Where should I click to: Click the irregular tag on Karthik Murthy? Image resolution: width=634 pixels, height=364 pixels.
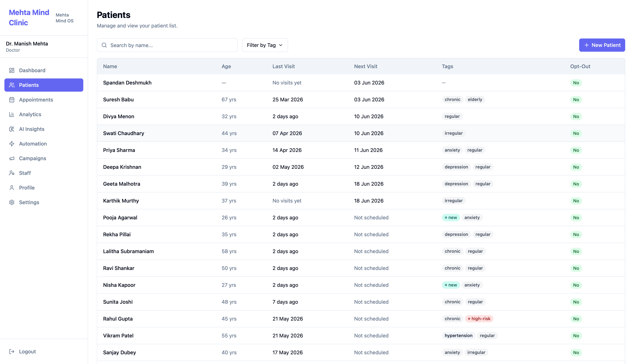[453, 201]
